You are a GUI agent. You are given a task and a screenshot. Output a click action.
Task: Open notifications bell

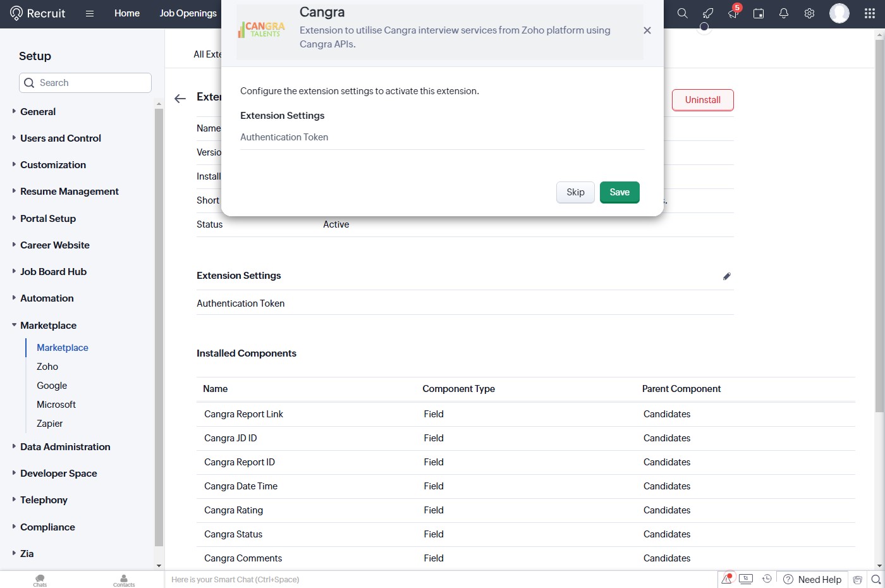click(784, 13)
